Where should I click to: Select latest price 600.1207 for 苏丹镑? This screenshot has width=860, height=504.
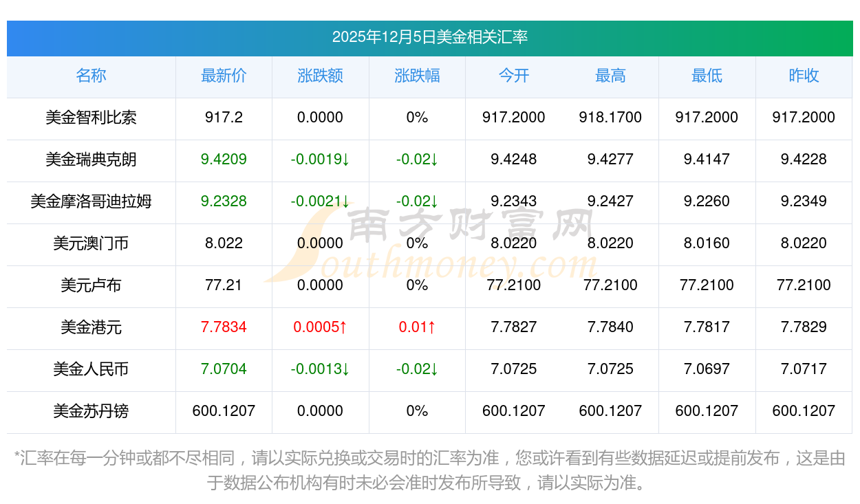(224, 411)
